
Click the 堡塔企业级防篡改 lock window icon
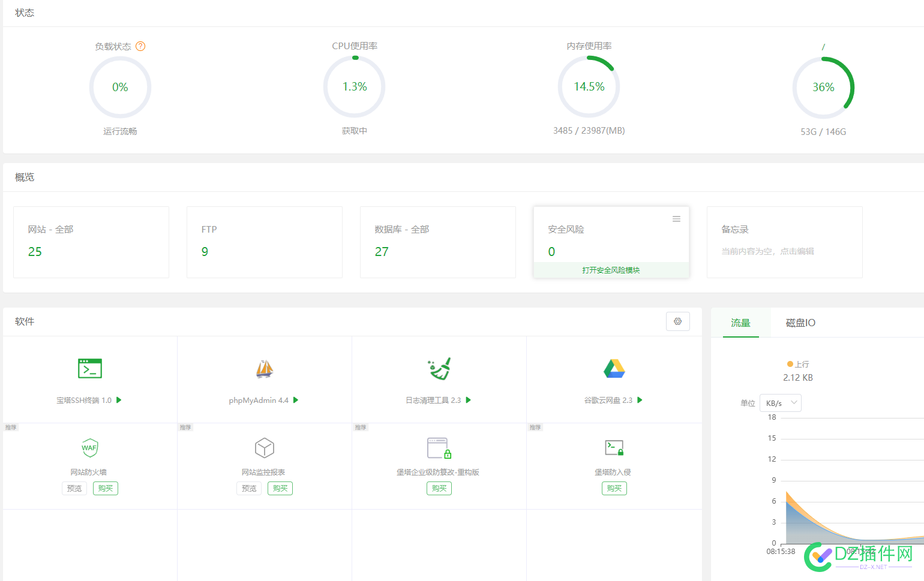click(439, 448)
